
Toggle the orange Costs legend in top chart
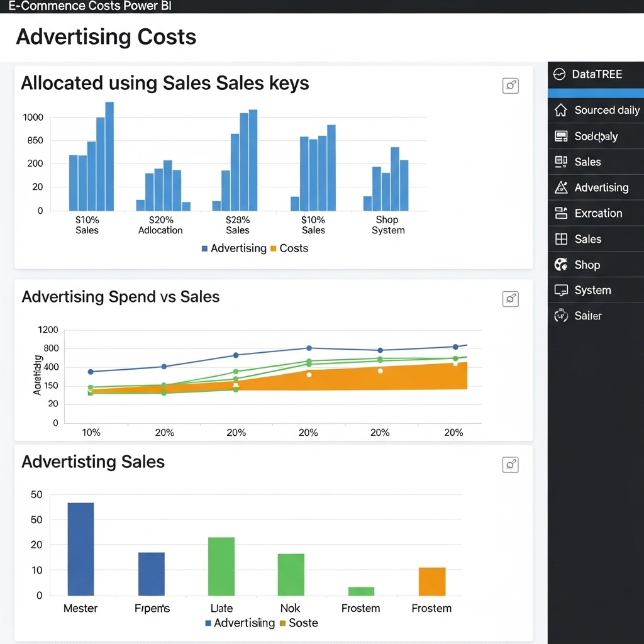[289, 248]
